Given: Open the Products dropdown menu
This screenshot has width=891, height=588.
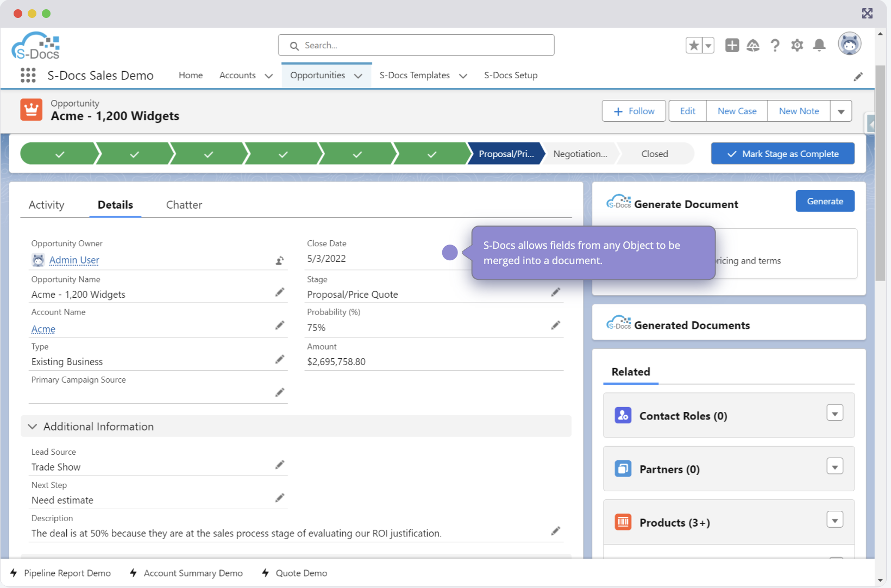Looking at the screenshot, I should [x=835, y=520].
